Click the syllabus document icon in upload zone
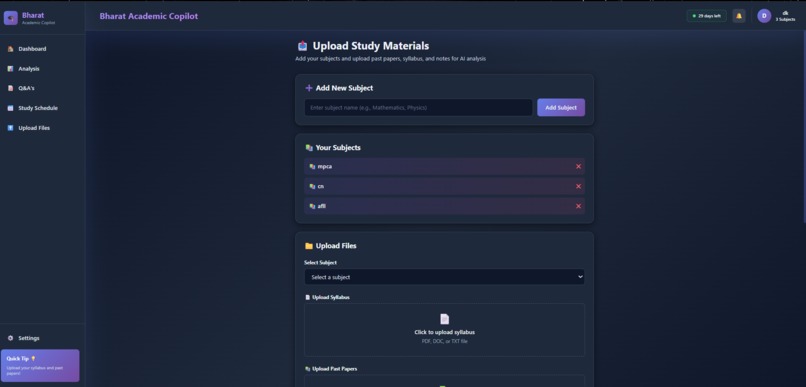The width and height of the screenshot is (806, 387). [x=445, y=319]
